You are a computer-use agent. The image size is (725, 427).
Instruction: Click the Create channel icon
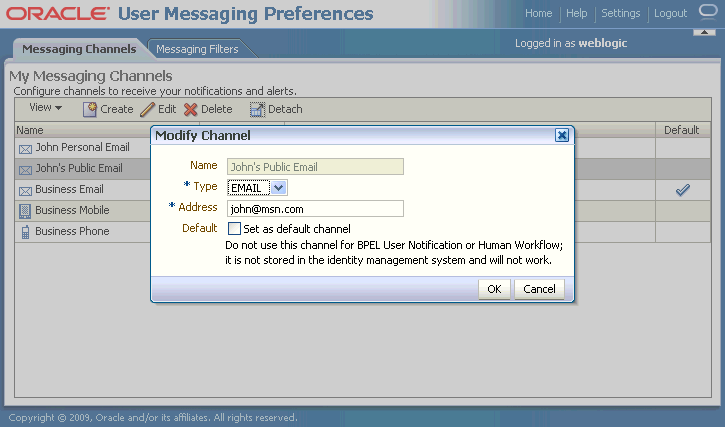(90, 110)
